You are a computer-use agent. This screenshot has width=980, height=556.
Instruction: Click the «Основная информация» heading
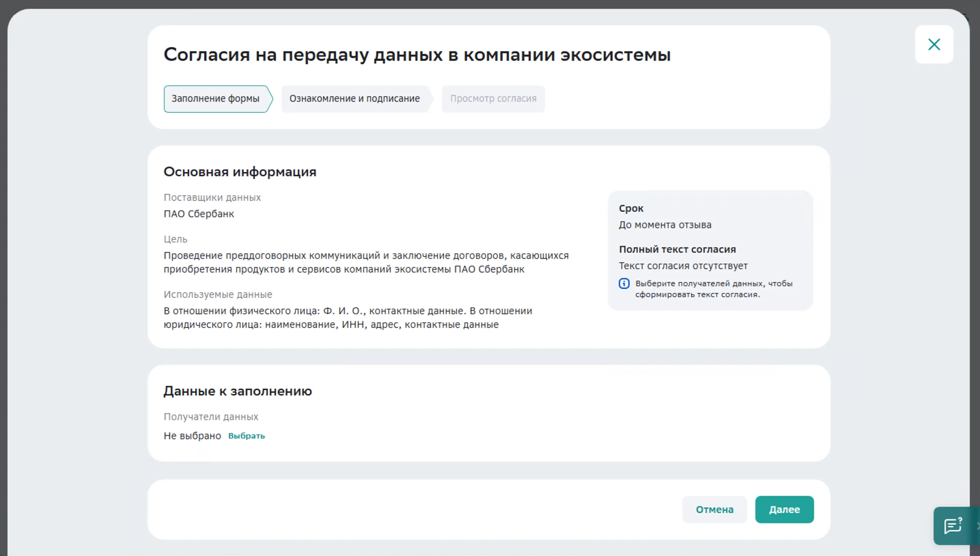pos(240,172)
